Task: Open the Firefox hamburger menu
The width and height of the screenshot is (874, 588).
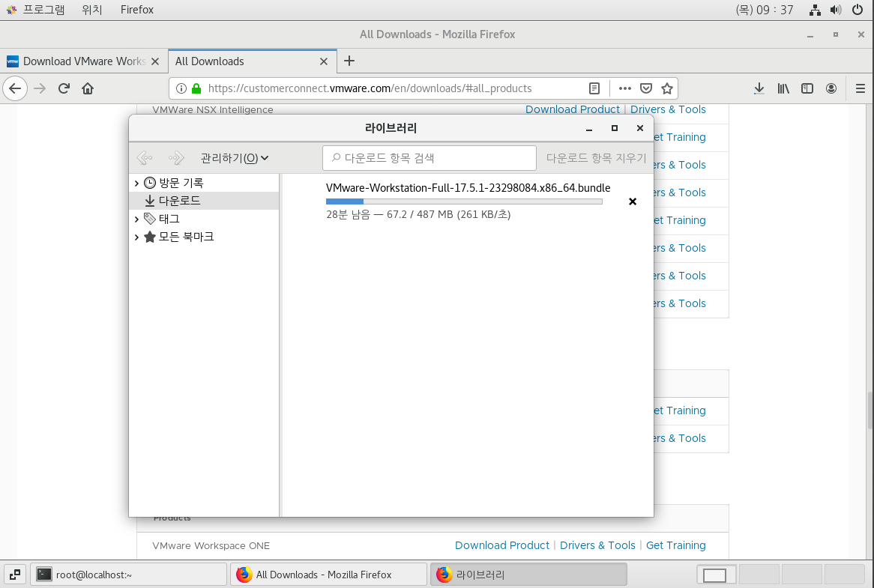Action: click(860, 88)
